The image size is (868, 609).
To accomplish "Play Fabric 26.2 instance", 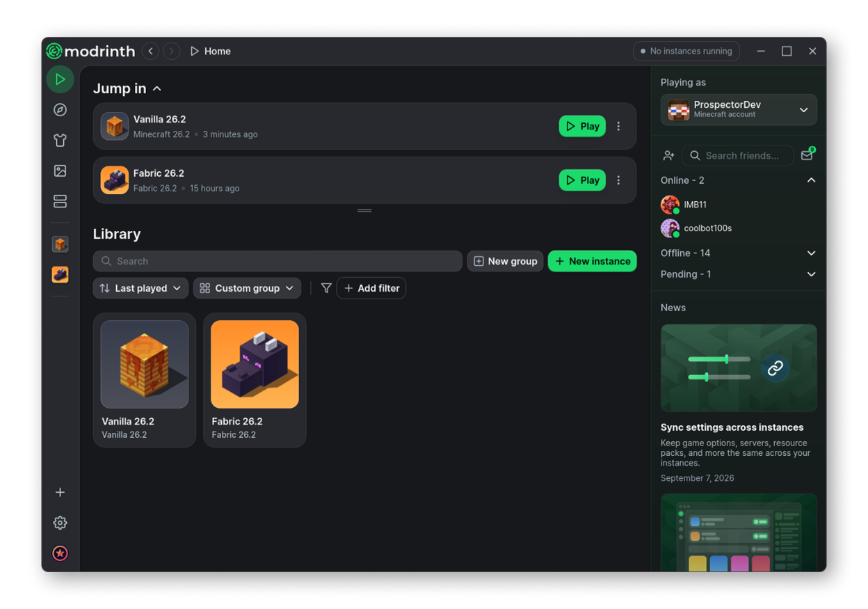I will click(x=583, y=180).
